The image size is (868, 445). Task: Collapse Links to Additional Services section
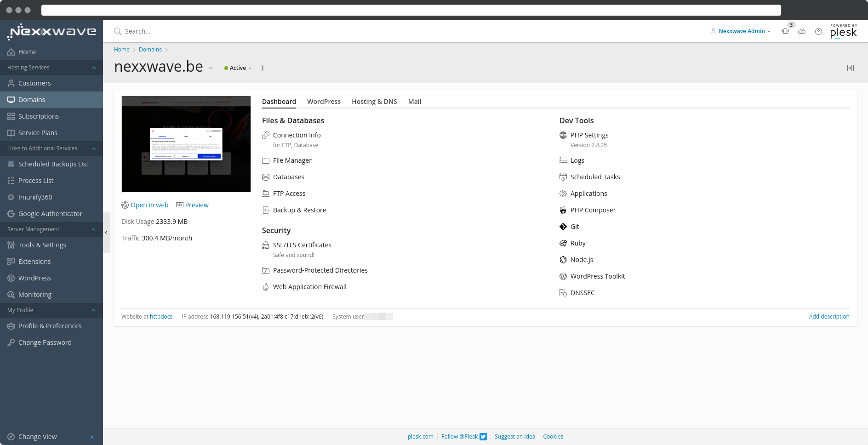(94, 148)
